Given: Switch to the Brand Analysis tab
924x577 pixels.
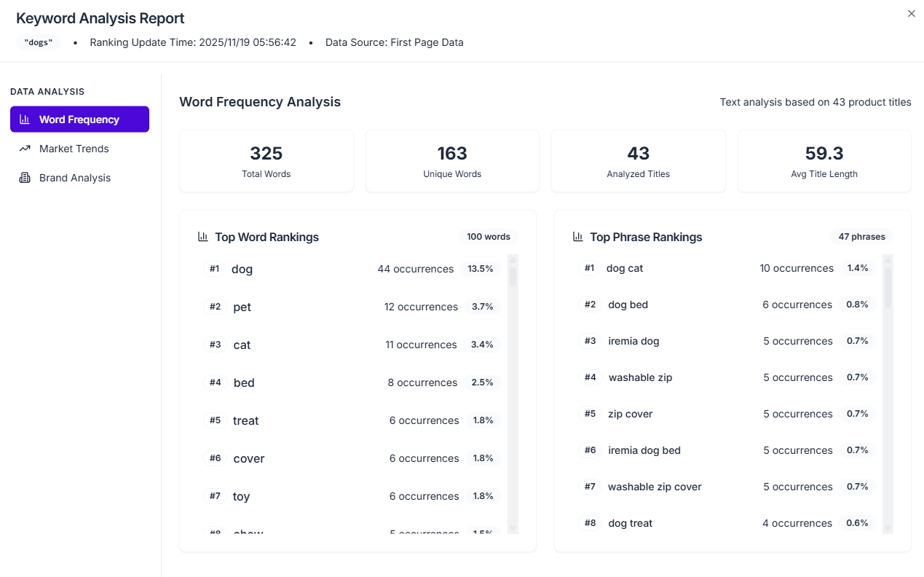Looking at the screenshot, I should (74, 178).
